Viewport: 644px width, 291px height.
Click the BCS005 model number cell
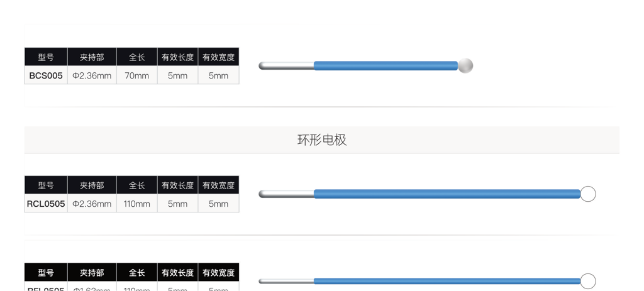tap(46, 75)
